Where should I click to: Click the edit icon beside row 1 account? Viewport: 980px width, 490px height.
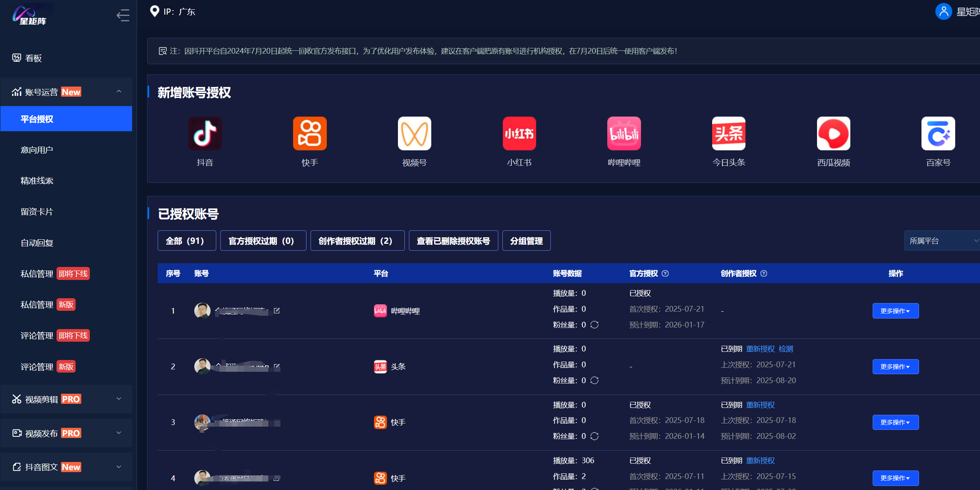click(277, 310)
